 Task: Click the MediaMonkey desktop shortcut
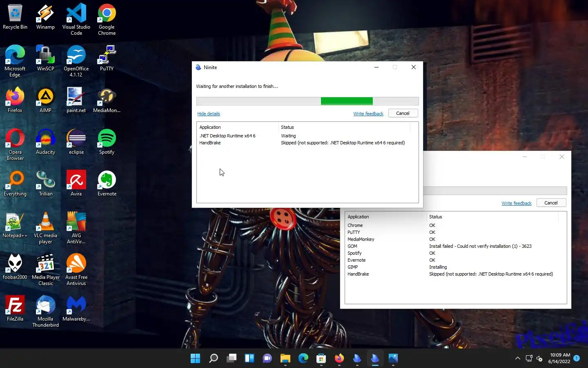click(107, 100)
